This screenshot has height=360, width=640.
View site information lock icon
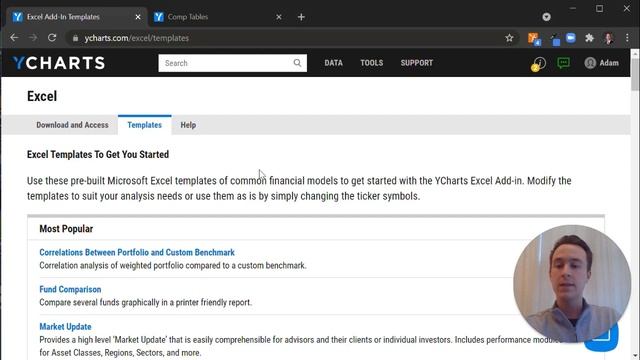[75, 38]
